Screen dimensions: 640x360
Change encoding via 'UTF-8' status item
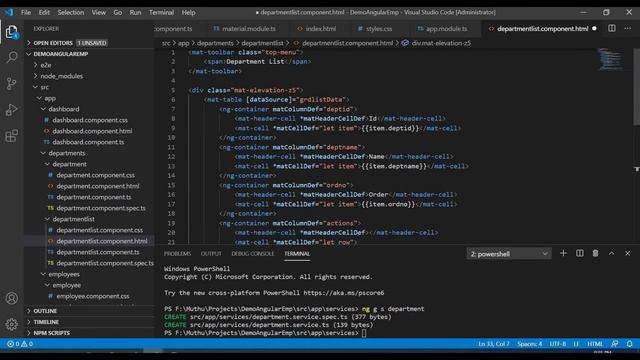coord(558,344)
